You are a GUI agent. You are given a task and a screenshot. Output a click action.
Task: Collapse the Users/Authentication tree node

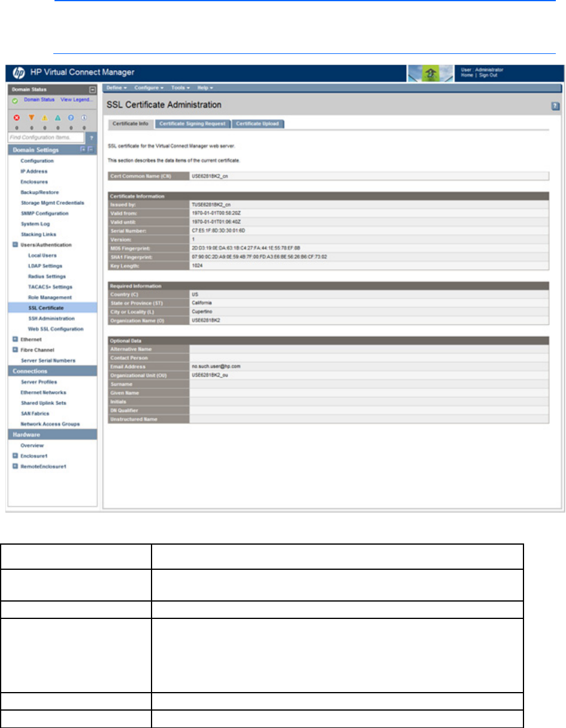[x=15, y=245]
